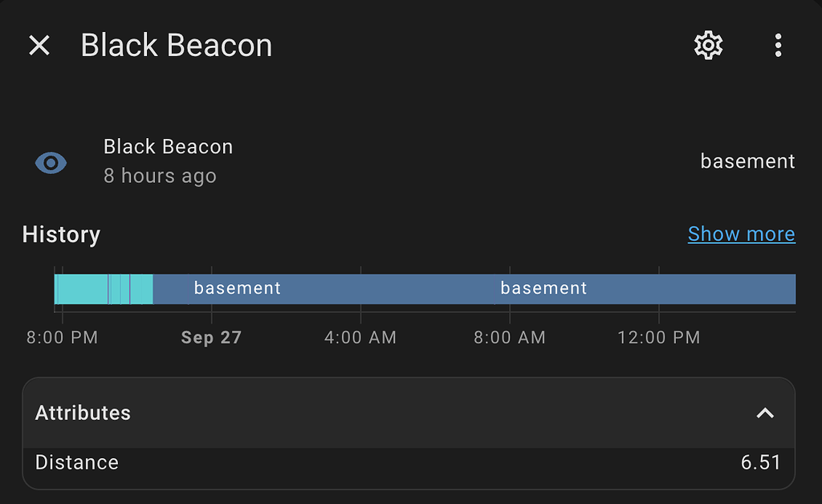The width and height of the screenshot is (822, 504).
Task: Close the Black Beacon dialog
Action: (39, 46)
